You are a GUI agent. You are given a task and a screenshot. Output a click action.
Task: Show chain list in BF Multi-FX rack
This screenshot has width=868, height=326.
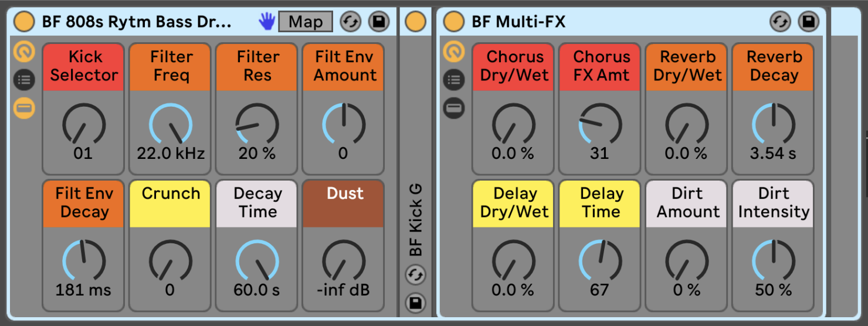[x=453, y=80]
